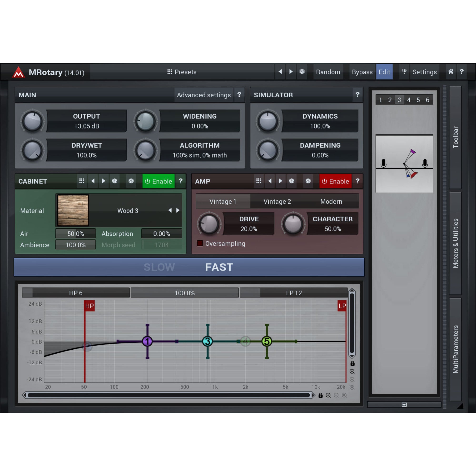Select the Modern amp tab

pos(331,201)
